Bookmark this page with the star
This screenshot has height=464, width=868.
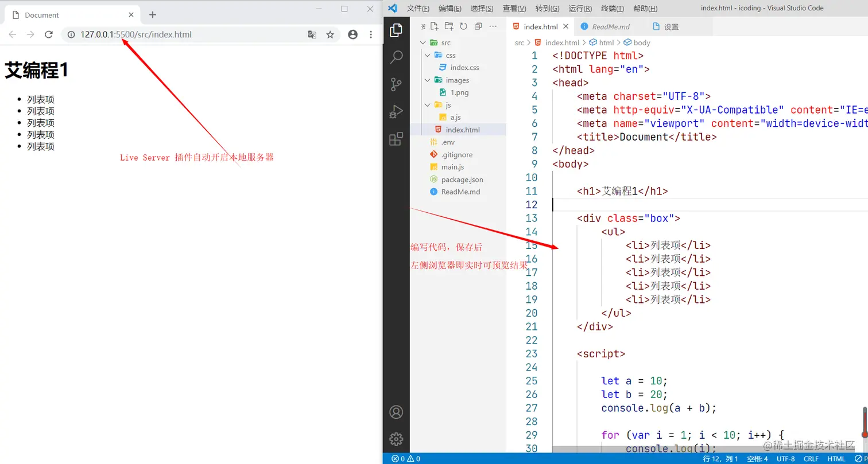pyautogui.click(x=330, y=34)
